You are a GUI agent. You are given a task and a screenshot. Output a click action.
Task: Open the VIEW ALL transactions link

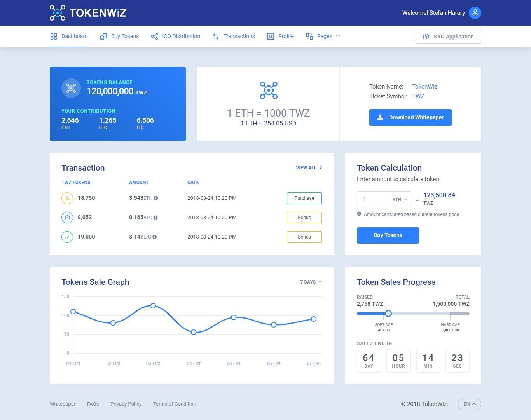click(x=309, y=168)
